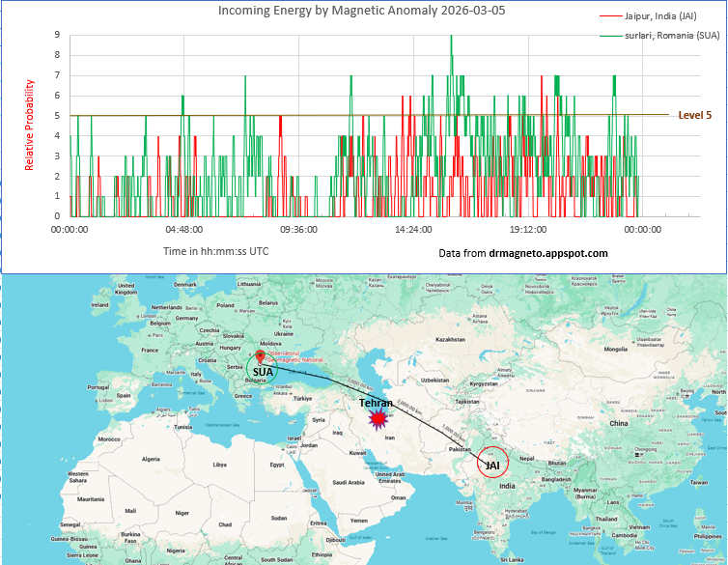Click the green line marker for Romania legend
This screenshot has height=565, width=728.
coord(610,36)
